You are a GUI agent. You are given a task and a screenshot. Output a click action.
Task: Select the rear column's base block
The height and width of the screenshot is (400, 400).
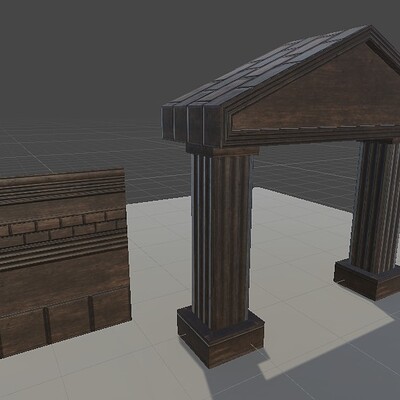[x=368, y=280]
